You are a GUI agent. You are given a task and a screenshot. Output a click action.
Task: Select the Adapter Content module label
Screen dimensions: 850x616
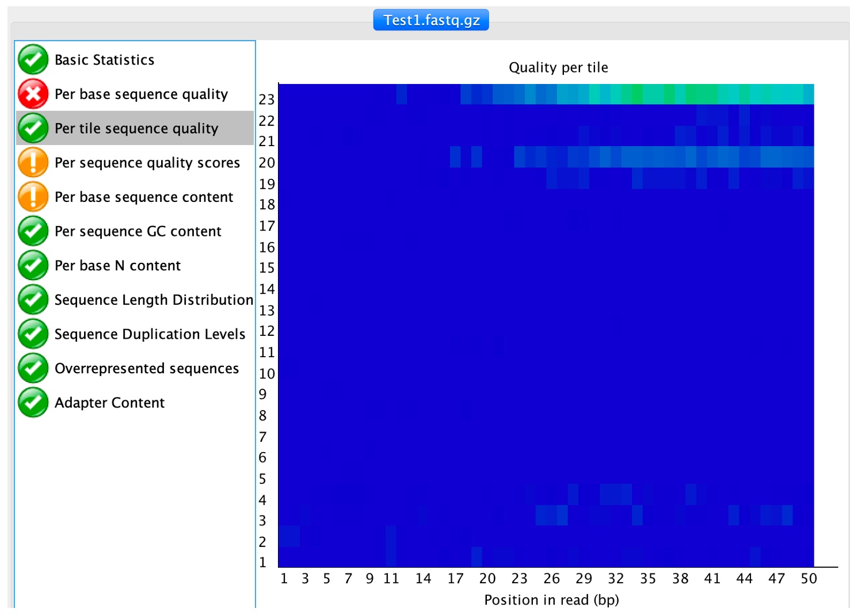(109, 403)
